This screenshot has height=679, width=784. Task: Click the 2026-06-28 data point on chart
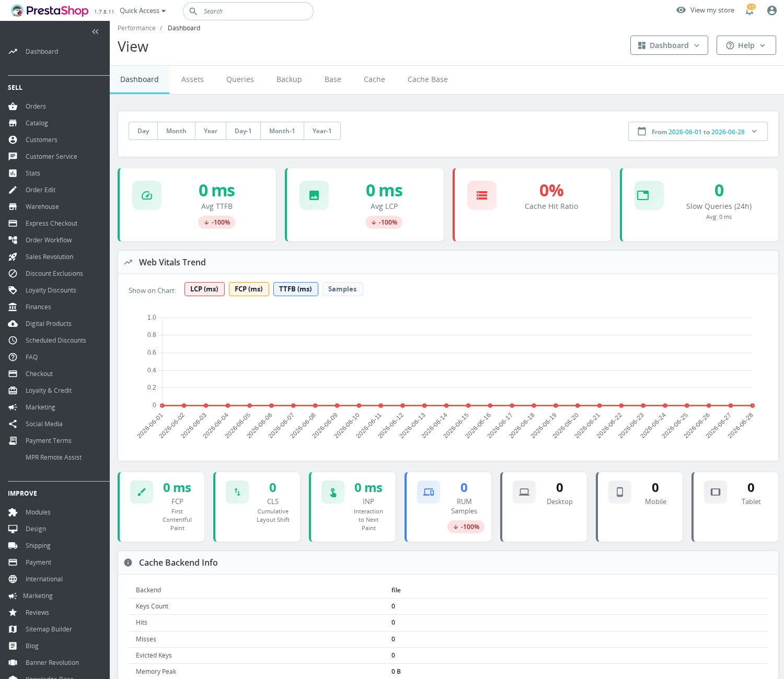coord(753,405)
